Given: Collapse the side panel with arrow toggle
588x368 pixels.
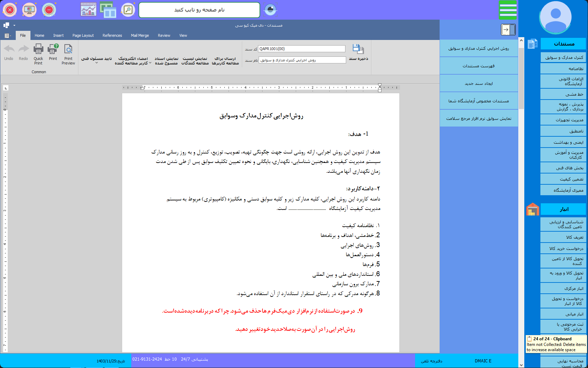Looking at the screenshot, I should [x=508, y=30].
